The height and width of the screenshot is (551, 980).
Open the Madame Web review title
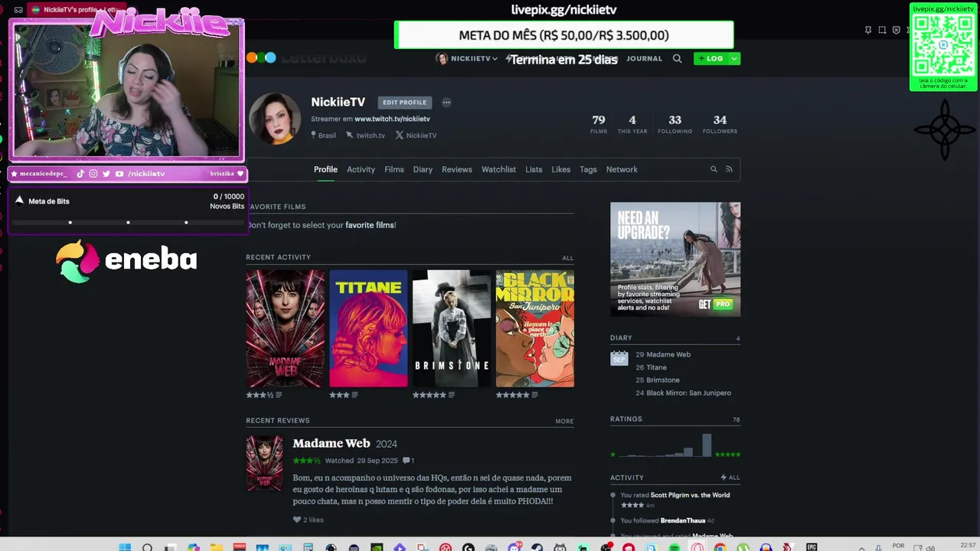(x=332, y=443)
